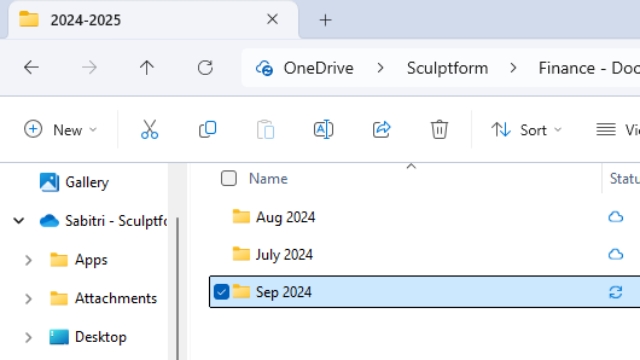
Task: Click the Paste clipboard icon
Action: (265, 130)
